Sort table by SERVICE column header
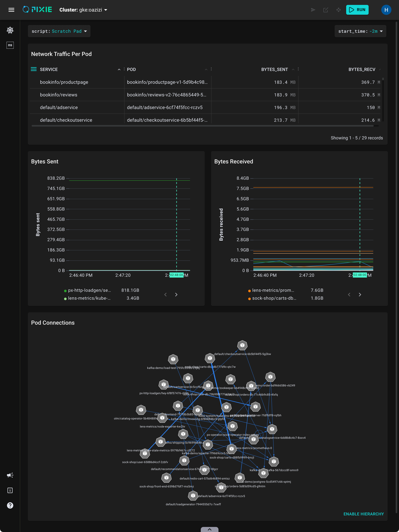This screenshot has width=399, height=532. click(49, 70)
